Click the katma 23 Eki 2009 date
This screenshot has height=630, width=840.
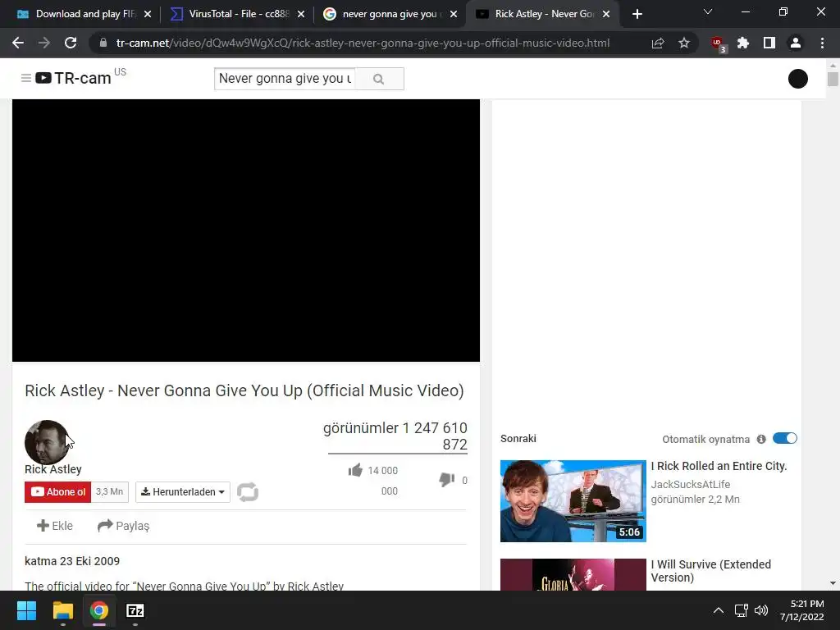72,561
